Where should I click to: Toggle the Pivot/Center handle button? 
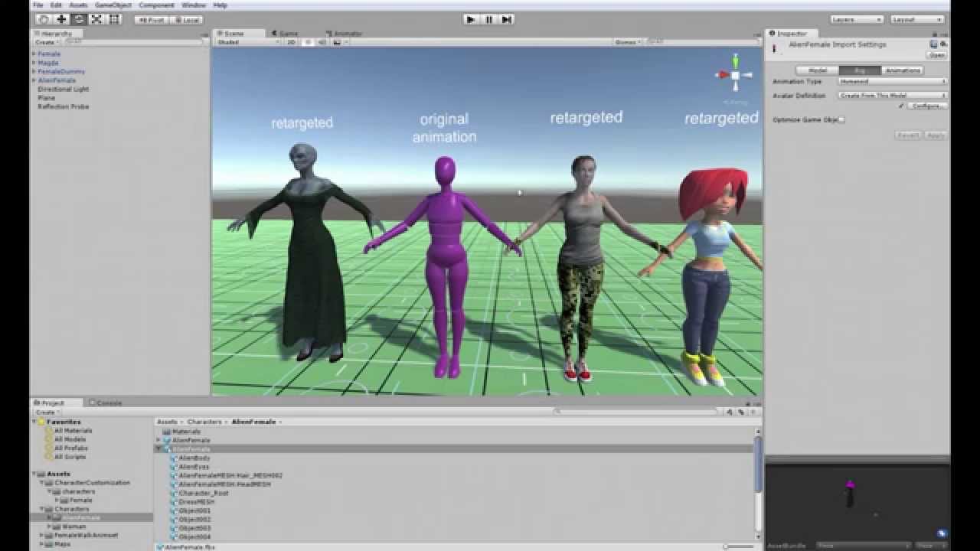(x=152, y=20)
